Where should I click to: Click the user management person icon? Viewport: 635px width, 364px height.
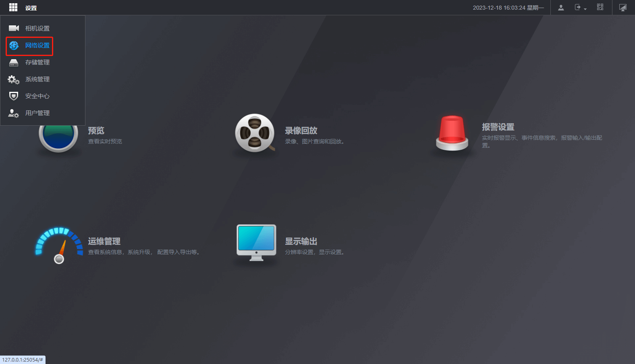pyautogui.click(x=14, y=113)
